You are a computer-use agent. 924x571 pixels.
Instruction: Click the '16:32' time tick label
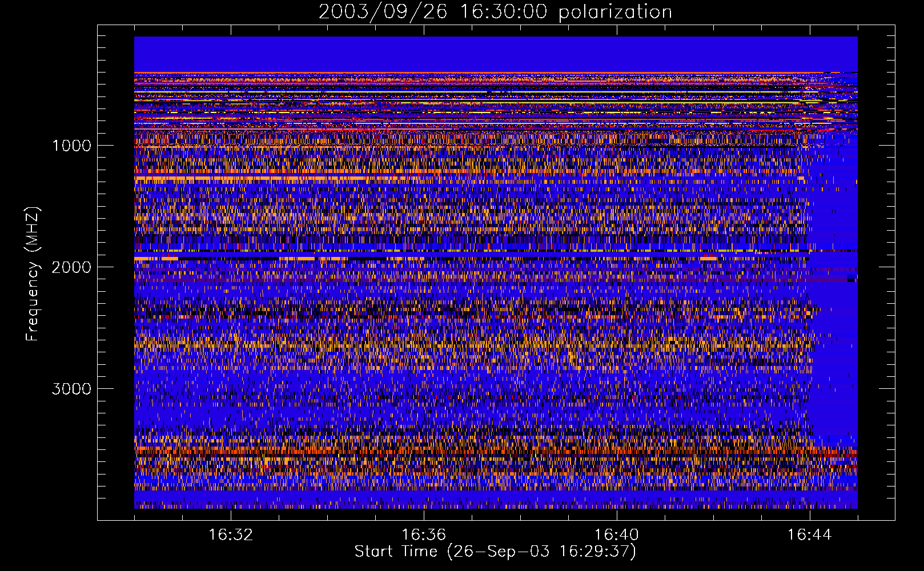[231, 535]
